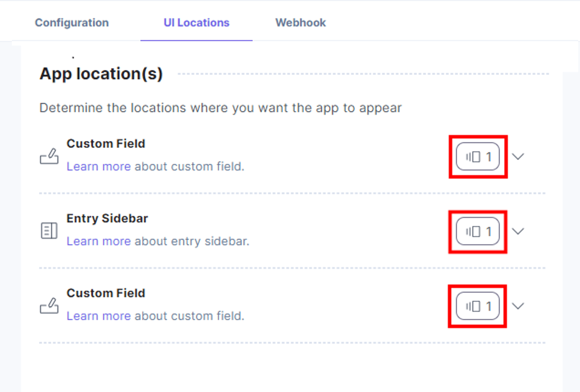This screenshot has height=392, width=580.
Task: Click the first Custom Field pencil icon
Action: pyautogui.click(x=49, y=156)
